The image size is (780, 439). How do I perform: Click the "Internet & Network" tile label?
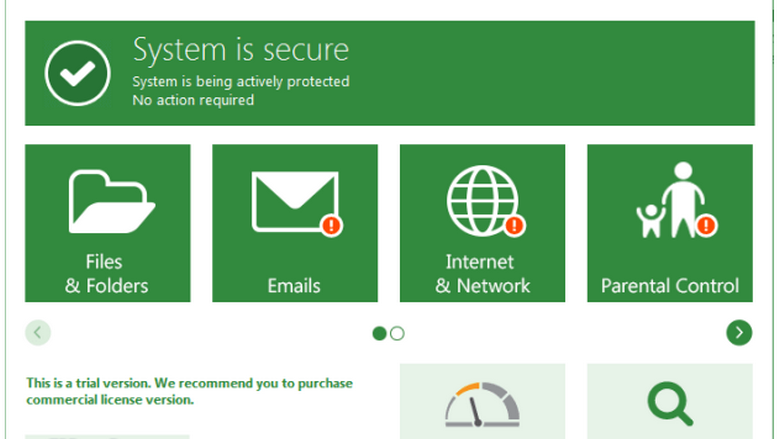[482, 274]
